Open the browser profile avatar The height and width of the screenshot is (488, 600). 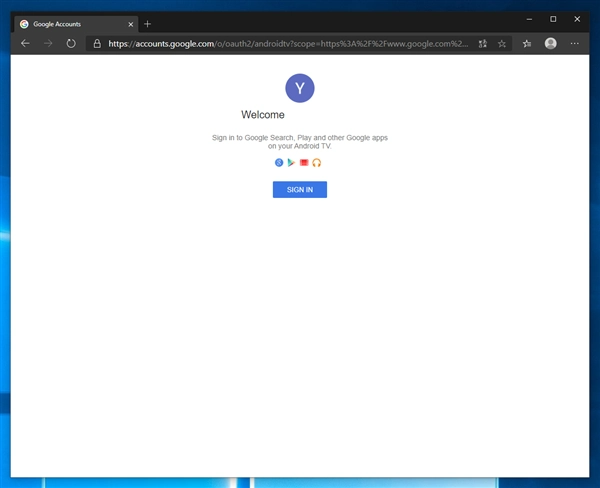tap(550, 43)
